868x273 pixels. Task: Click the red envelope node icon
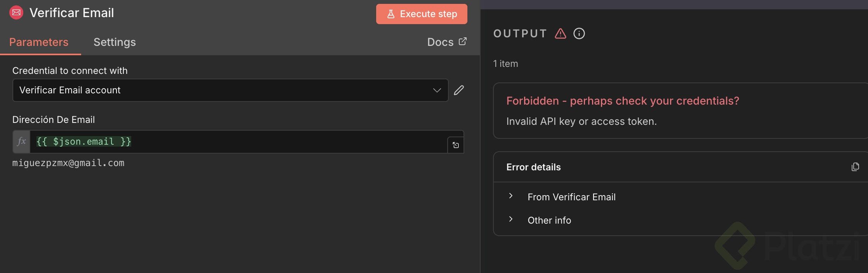(16, 13)
